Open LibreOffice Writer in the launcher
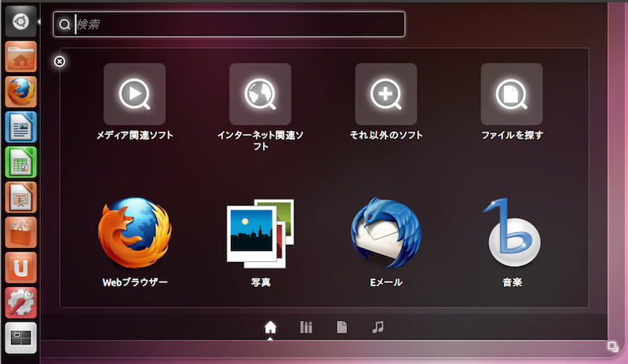 21,127
